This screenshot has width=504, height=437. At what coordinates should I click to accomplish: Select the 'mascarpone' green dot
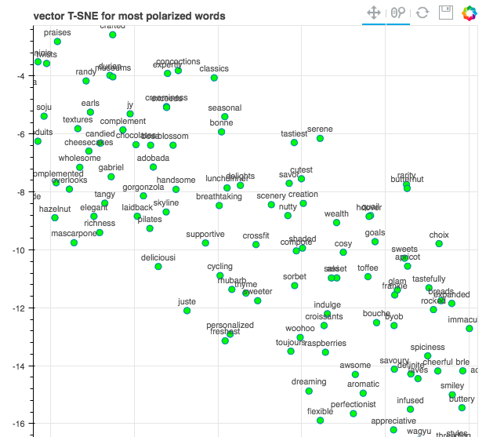tap(74, 243)
